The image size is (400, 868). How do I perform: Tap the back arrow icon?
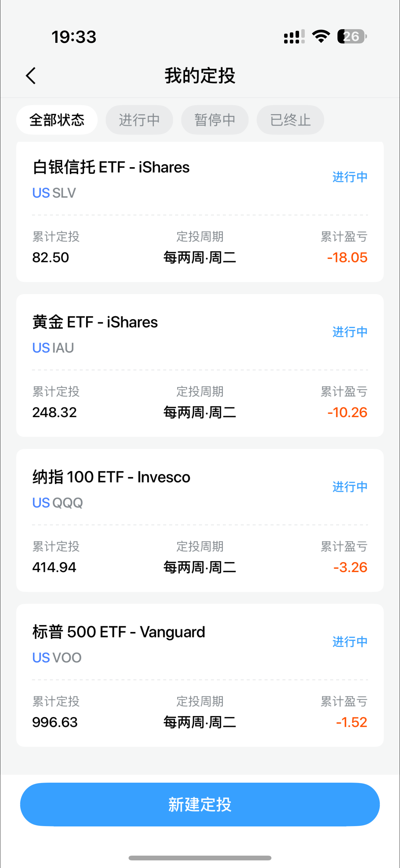coord(31,76)
